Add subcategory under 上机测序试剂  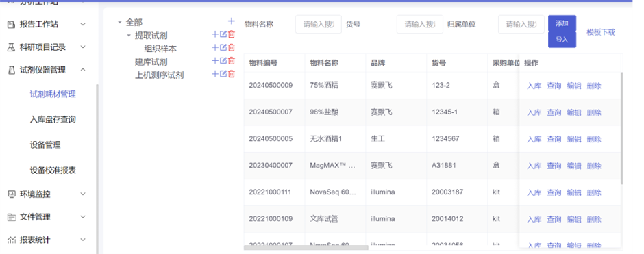coord(215,74)
